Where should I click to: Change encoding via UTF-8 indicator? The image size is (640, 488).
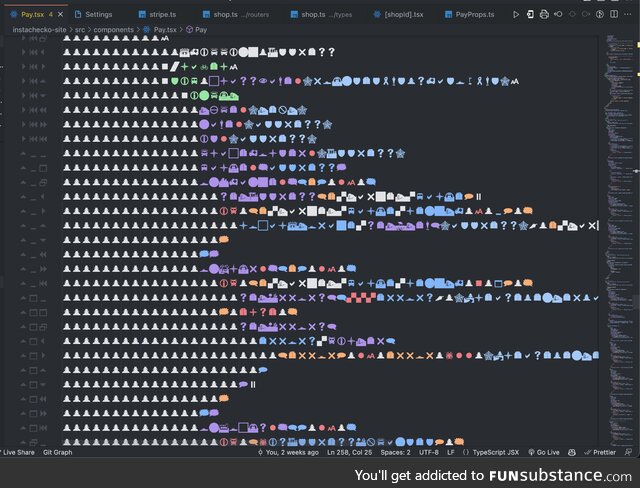[429, 452]
